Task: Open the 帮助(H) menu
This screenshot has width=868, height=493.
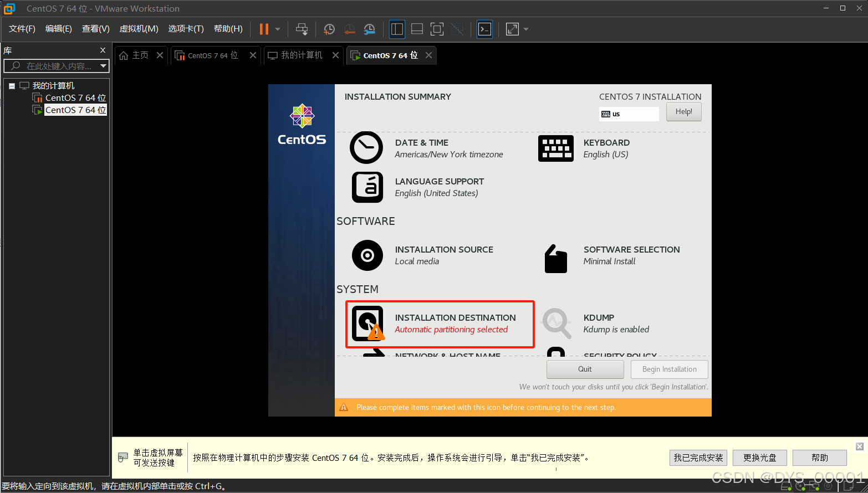Action: tap(228, 29)
